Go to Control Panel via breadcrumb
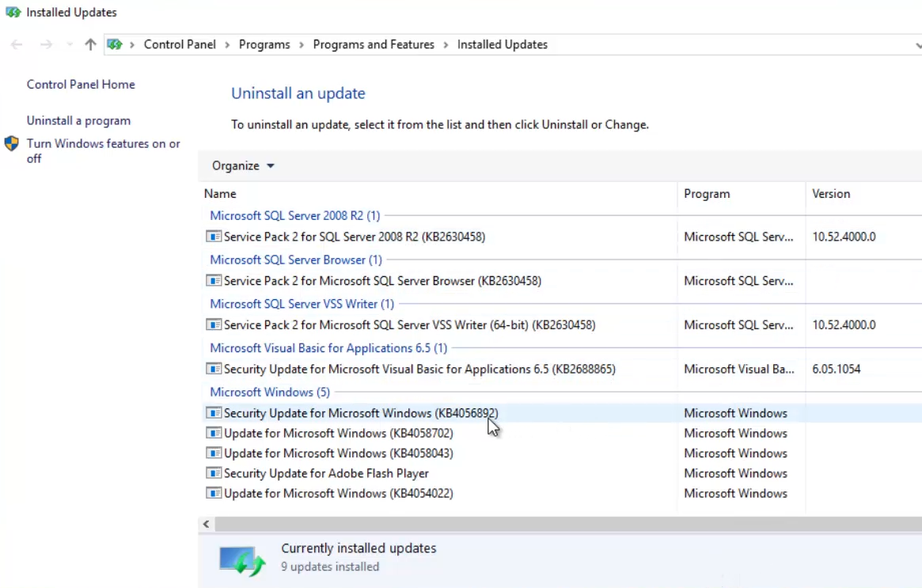 coord(180,44)
